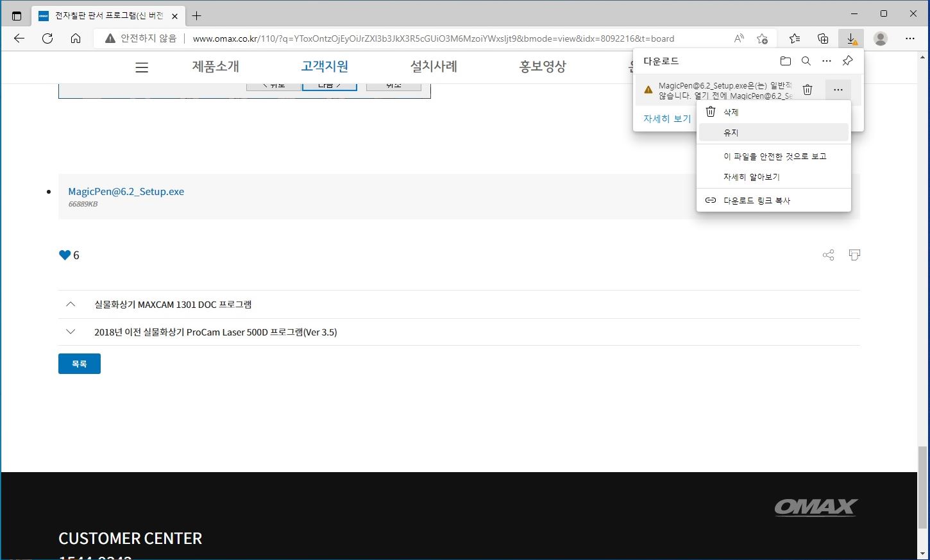Download the MagicPen@6.2_Setup.exe file link
The width and height of the screenshot is (930, 560).
(x=126, y=192)
